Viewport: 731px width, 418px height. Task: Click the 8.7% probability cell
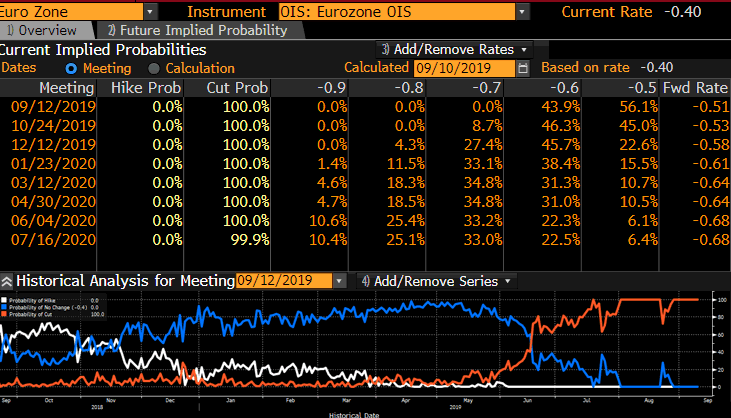(487, 126)
